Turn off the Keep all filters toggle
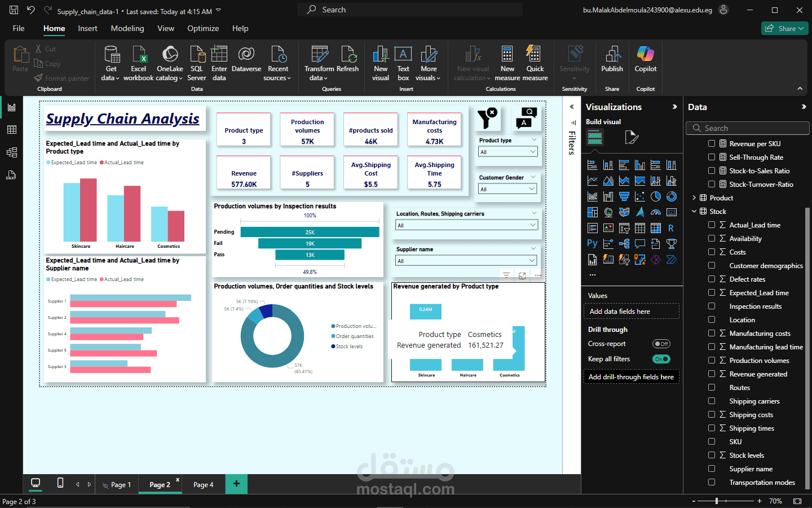Viewport: 812px width, 508px height. coord(661,359)
